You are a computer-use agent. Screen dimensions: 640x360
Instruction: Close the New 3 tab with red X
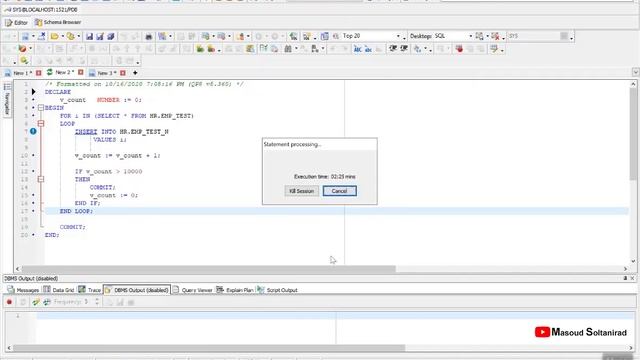click(123, 73)
